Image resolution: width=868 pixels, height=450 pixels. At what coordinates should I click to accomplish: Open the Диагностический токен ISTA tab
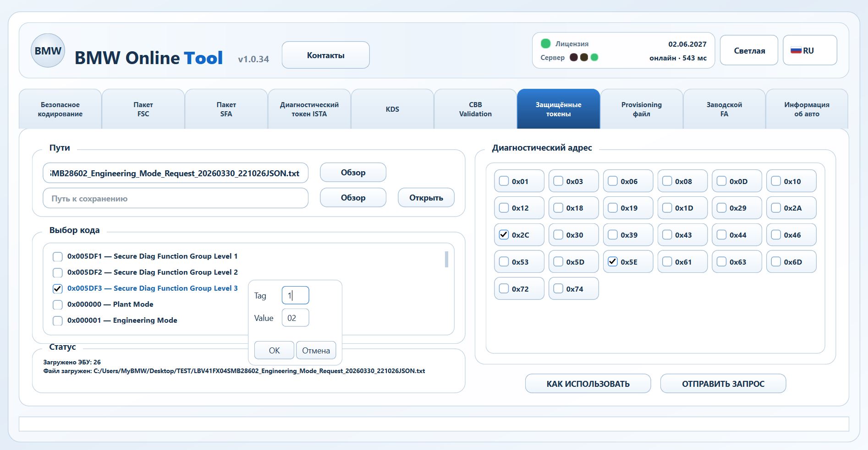309,109
